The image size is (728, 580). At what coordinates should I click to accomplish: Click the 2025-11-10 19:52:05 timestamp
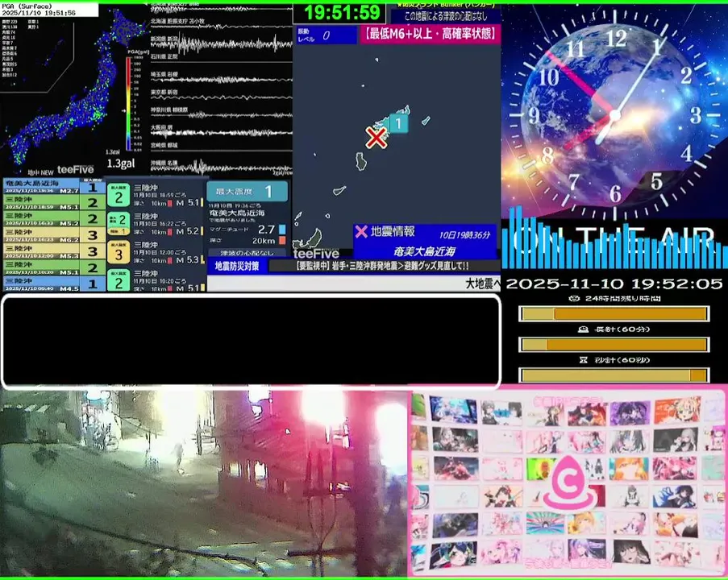pos(614,284)
